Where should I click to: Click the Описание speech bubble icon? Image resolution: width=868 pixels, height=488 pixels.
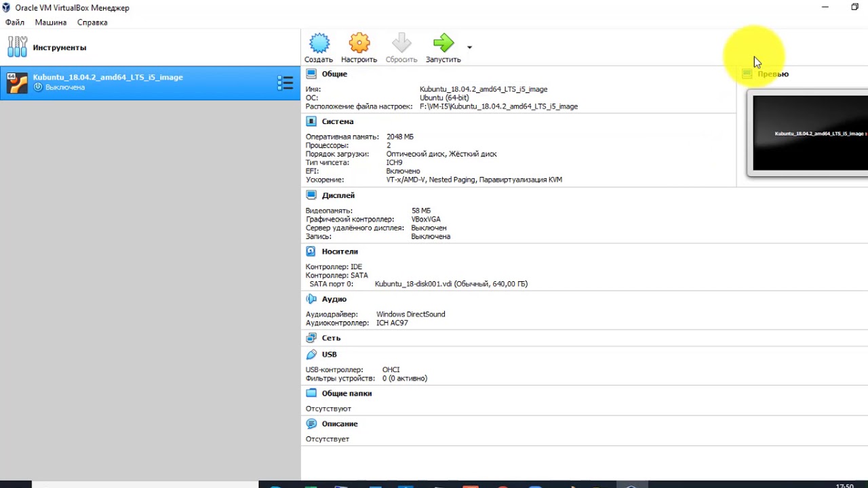(x=311, y=424)
